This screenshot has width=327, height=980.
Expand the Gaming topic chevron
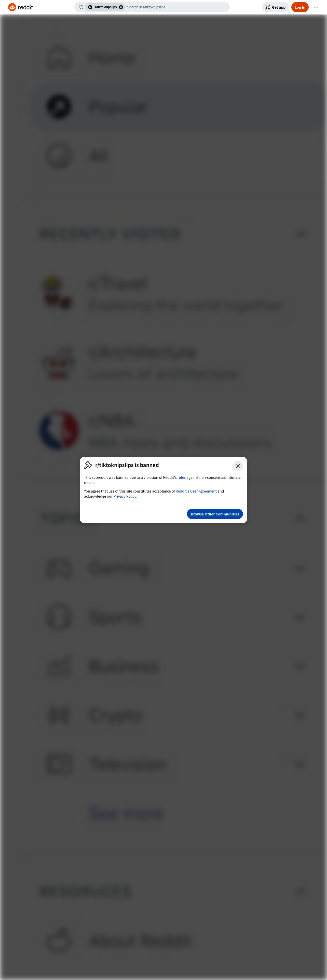(300, 568)
